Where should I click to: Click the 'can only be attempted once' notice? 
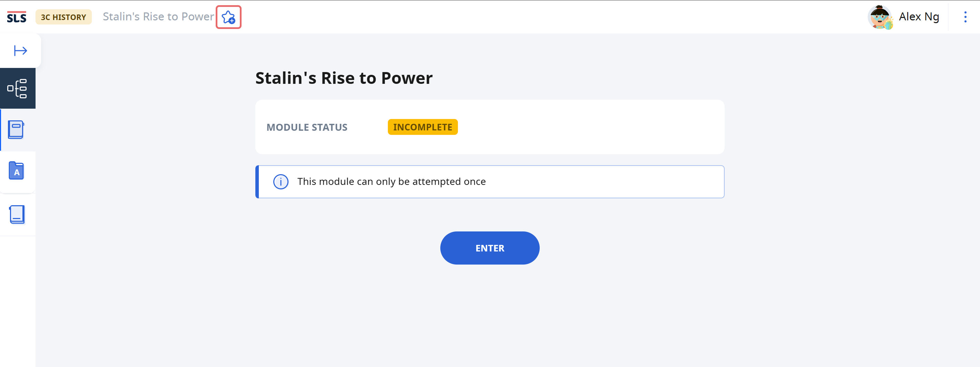coord(490,182)
